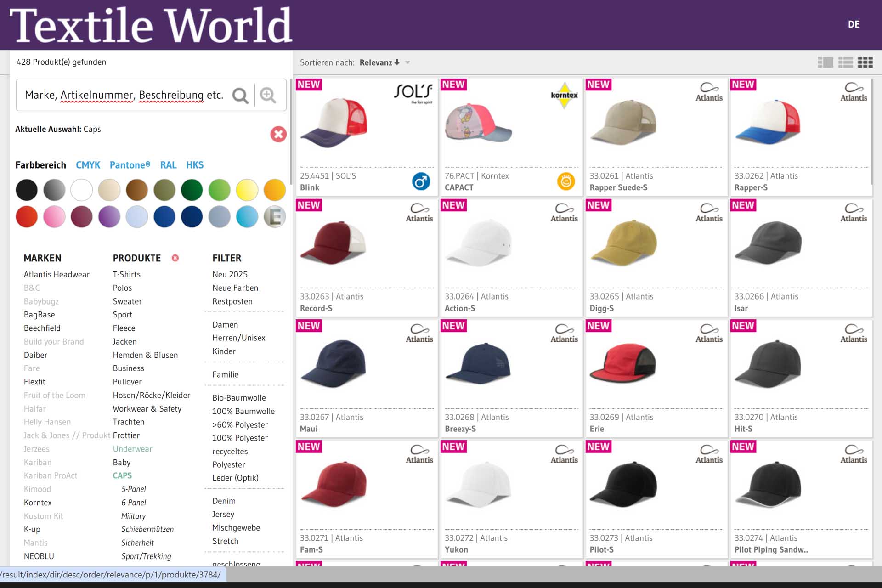The height and width of the screenshot is (588, 882).
Task: Select the 5-Panel caps subcategory
Action: (134, 489)
